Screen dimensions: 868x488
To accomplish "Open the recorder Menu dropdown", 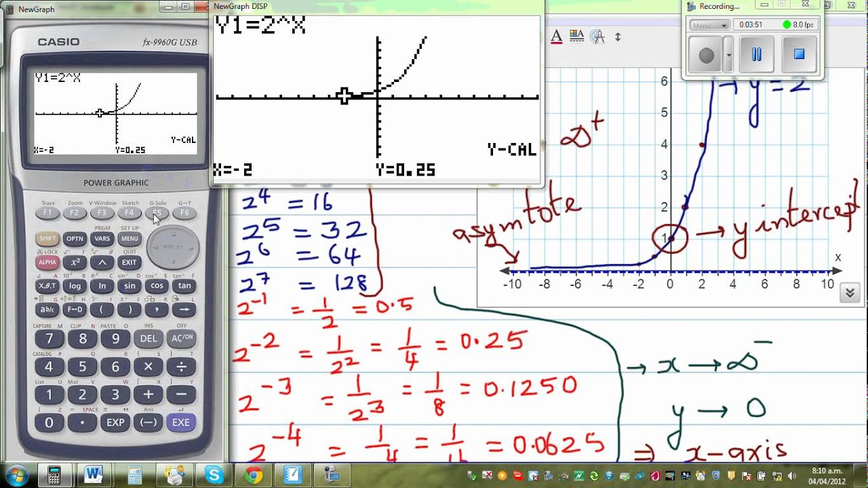I will pyautogui.click(x=709, y=25).
